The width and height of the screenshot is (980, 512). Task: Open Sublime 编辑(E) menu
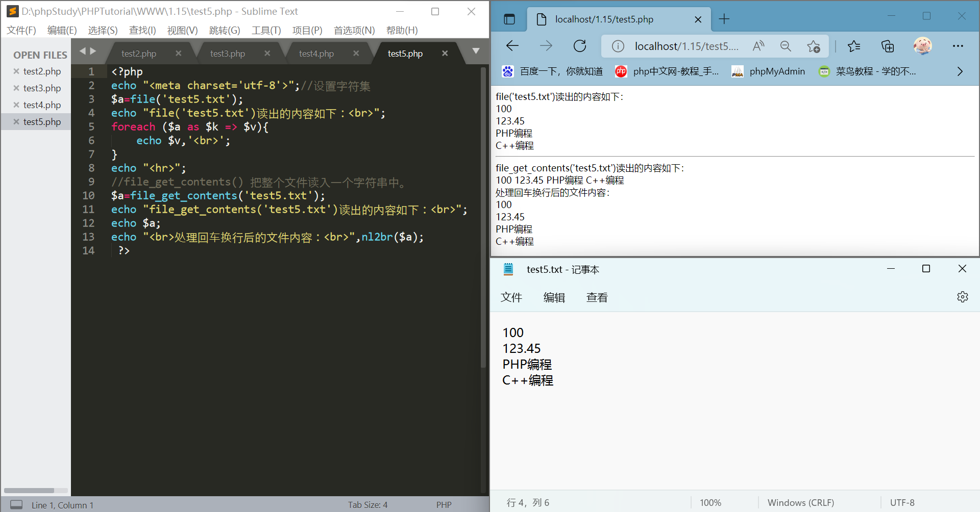[62, 30]
